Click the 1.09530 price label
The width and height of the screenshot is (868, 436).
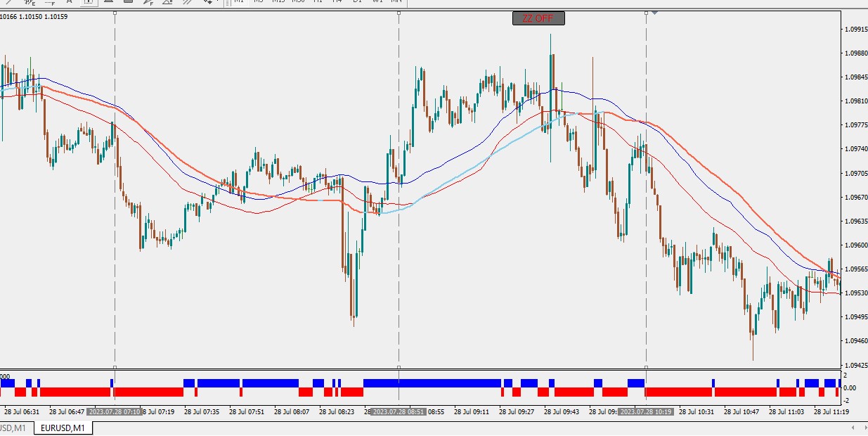(855, 293)
